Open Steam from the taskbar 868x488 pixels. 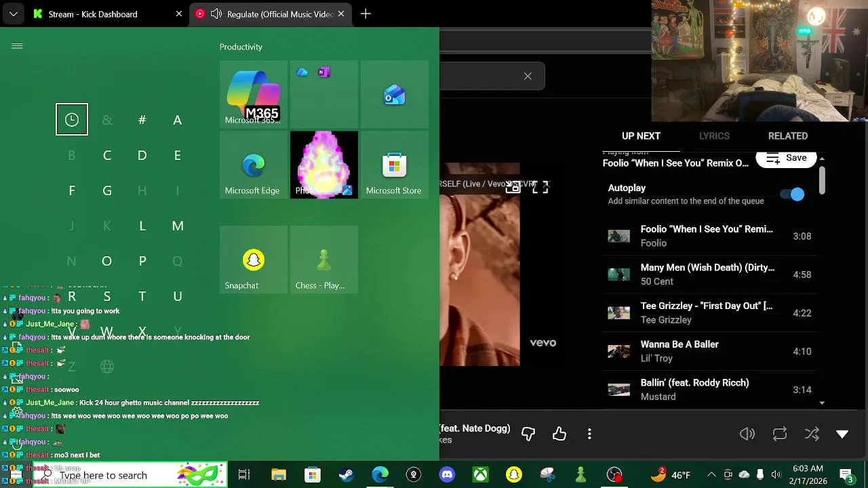(x=346, y=474)
